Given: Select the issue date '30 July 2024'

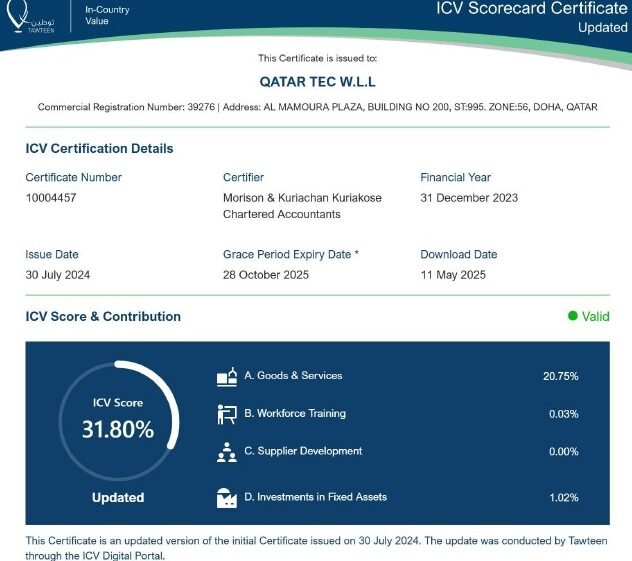Looking at the screenshot, I should coord(58,275).
